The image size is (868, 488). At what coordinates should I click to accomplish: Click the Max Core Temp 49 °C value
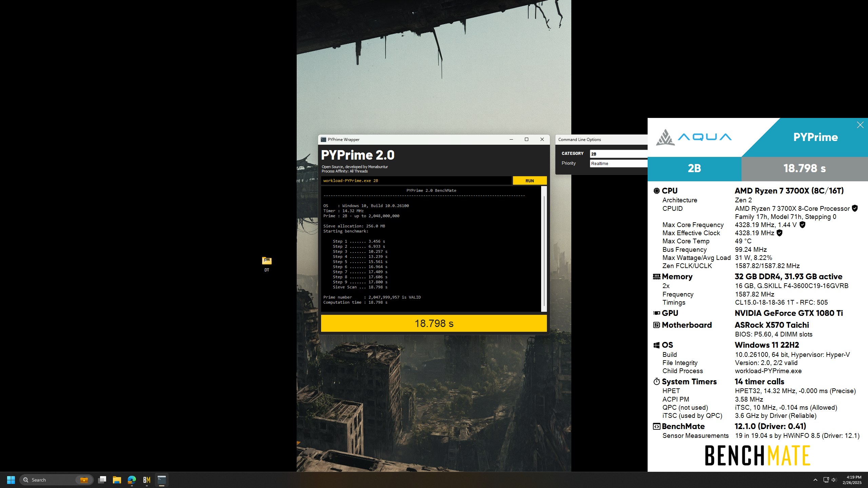pos(743,241)
